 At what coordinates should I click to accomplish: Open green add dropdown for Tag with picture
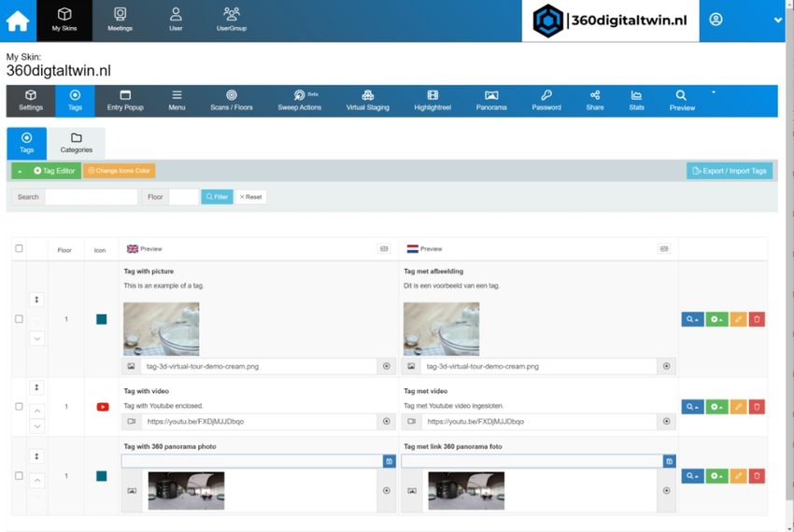tap(717, 319)
